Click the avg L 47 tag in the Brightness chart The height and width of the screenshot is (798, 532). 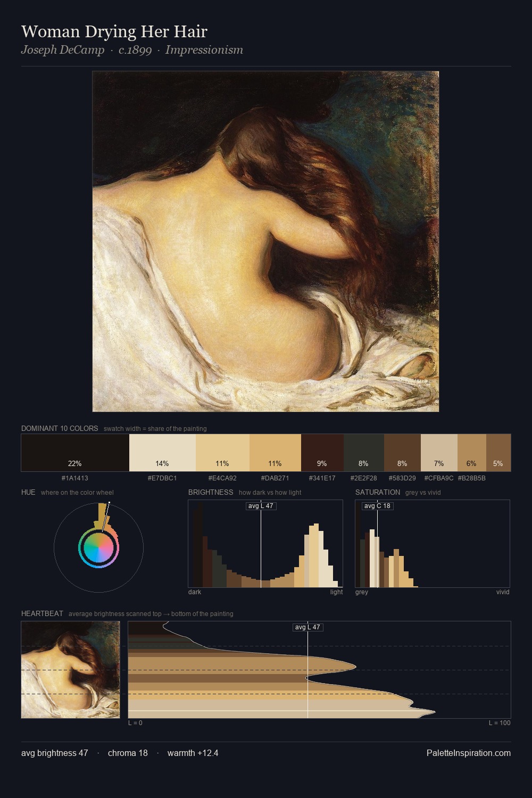point(261,506)
